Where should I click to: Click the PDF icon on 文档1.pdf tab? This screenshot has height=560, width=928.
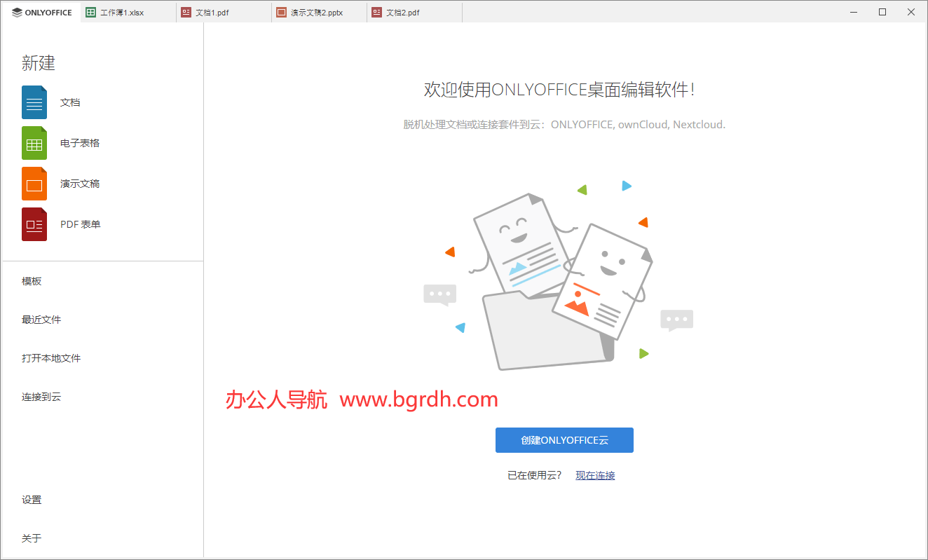(186, 12)
